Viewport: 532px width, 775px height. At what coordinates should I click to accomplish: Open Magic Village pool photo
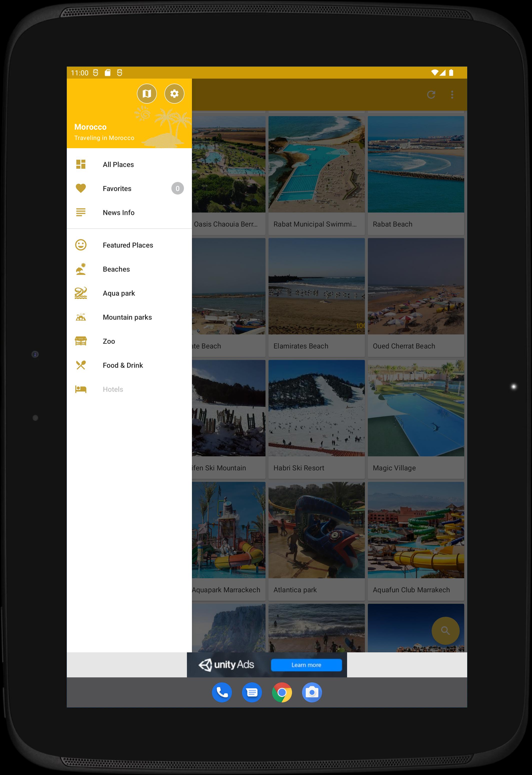coord(416,408)
